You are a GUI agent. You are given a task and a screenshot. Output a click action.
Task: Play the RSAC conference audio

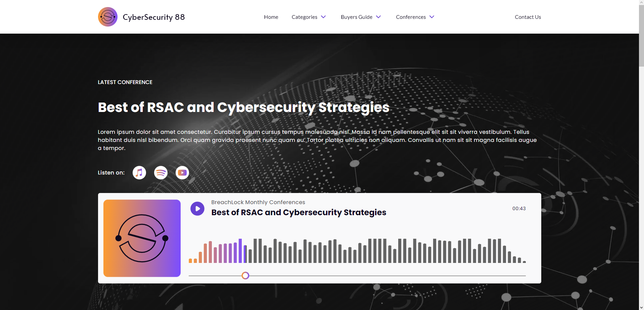pos(197,209)
